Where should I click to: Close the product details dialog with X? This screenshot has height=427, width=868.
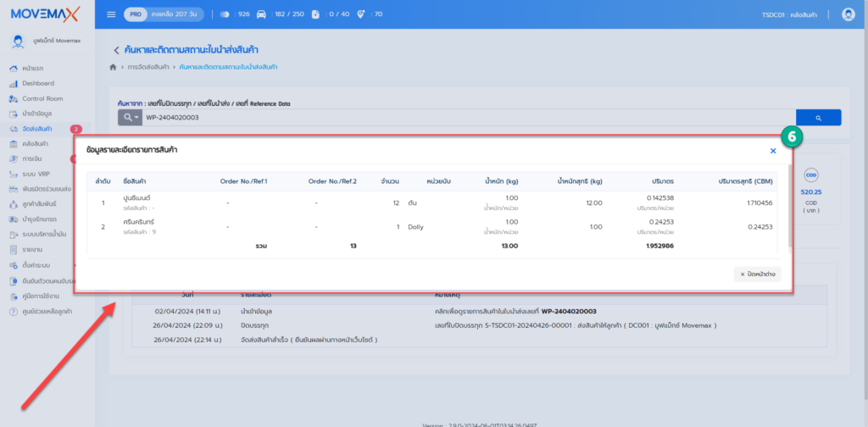(773, 151)
